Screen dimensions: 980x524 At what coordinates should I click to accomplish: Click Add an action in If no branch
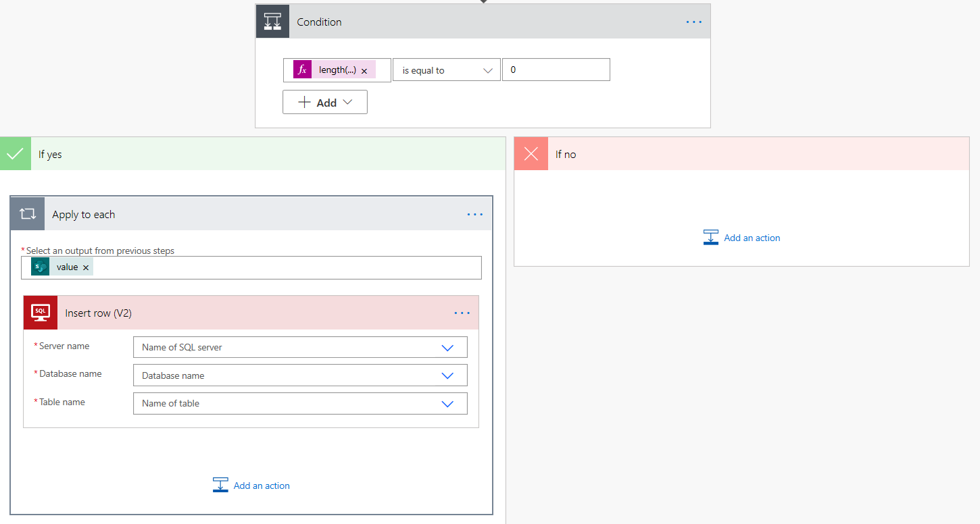point(742,238)
